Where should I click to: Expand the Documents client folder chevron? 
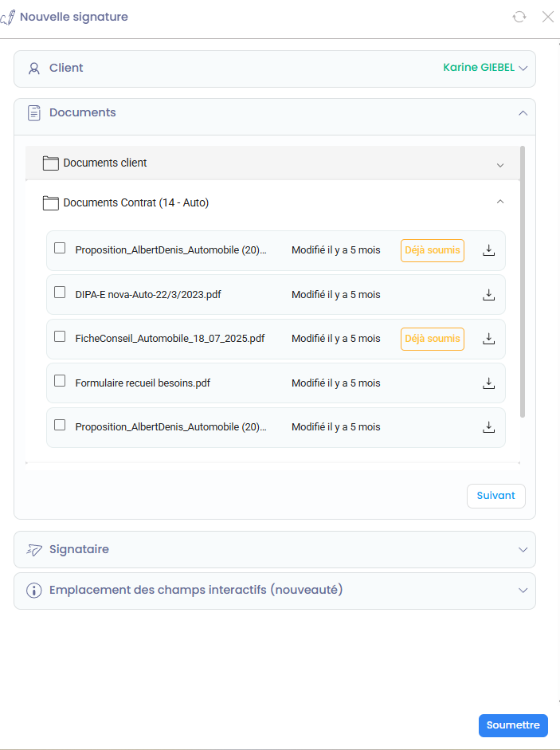pos(500,165)
